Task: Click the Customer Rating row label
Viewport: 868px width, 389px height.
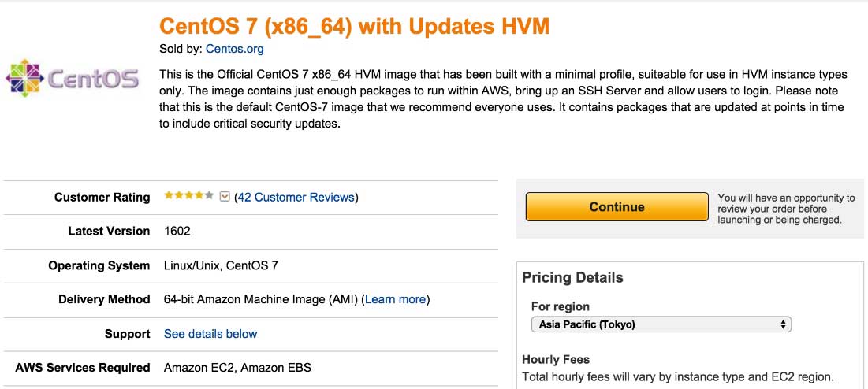Action: click(102, 198)
